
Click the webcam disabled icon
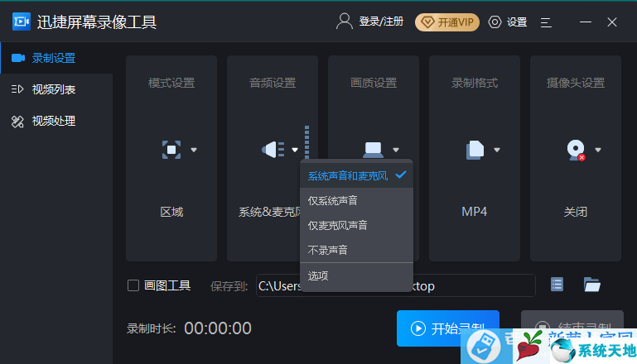576,150
